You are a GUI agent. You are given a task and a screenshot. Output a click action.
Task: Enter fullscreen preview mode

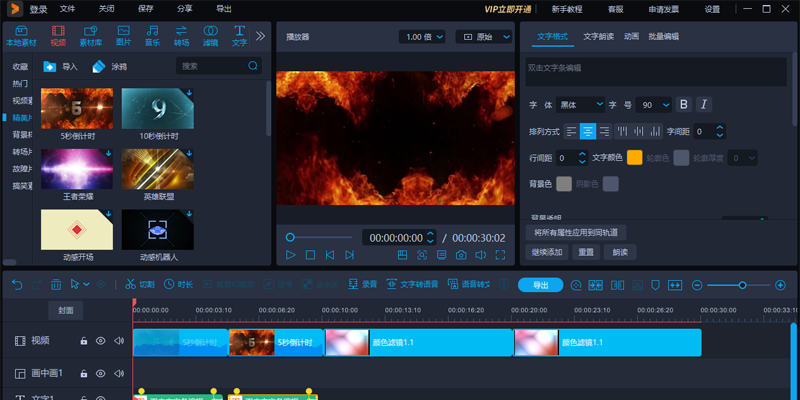tap(500, 255)
